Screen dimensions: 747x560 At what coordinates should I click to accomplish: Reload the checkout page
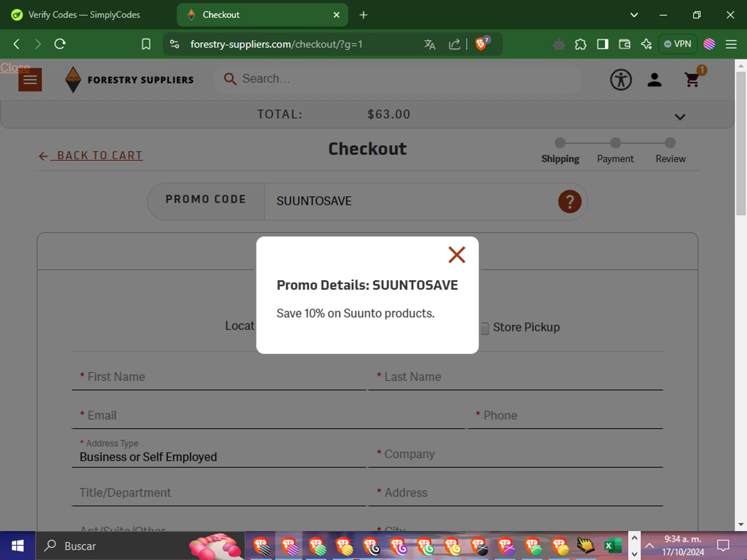point(60,44)
